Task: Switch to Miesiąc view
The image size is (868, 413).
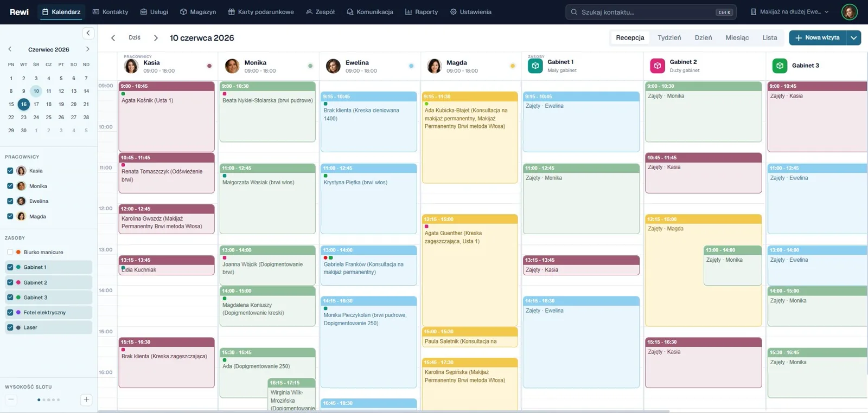Action: point(737,38)
